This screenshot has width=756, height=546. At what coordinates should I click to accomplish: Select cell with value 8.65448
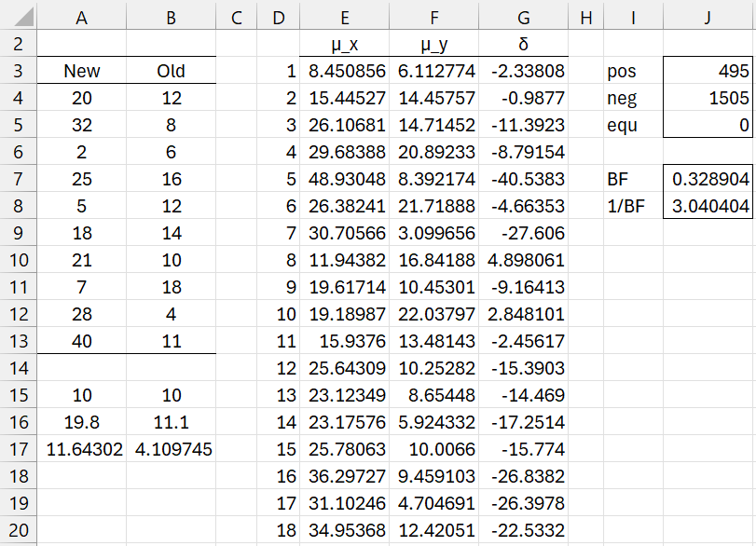[x=433, y=395]
